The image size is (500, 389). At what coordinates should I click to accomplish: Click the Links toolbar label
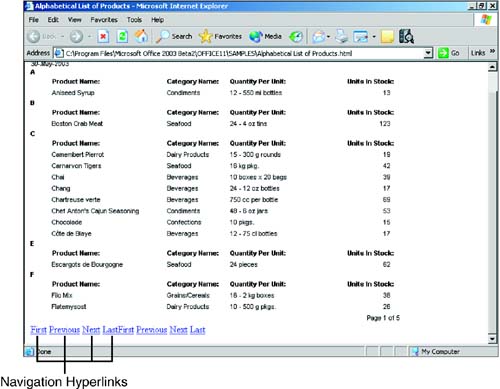478,53
